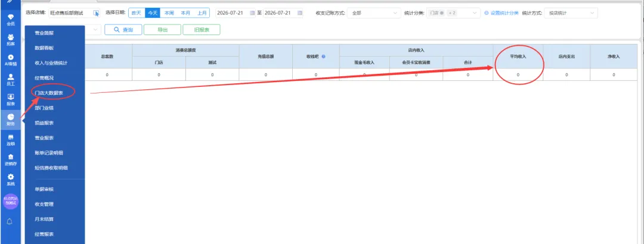This screenshot has width=644, height=244.
Task: Click the +2 tag in 统计分类
Action: [x=452, y=13]
